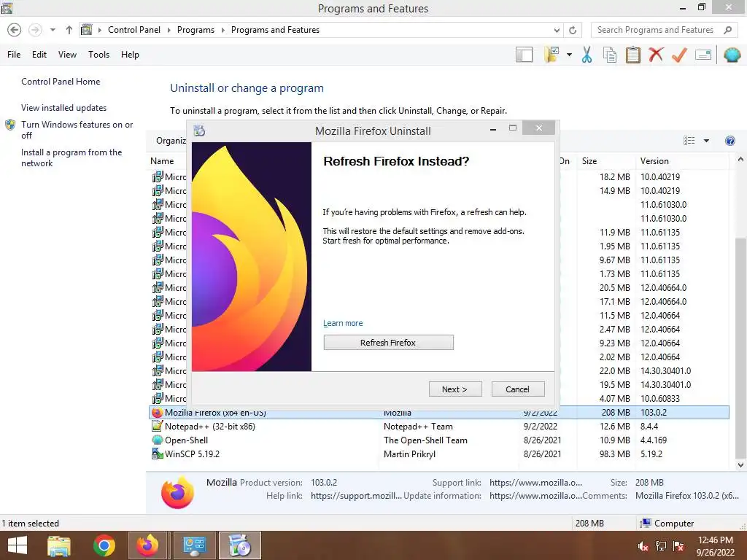The width and height of the screenshot is (747, 560).
Task: Switch to the uninstaller taskbar button
Action: click(239, 545)
